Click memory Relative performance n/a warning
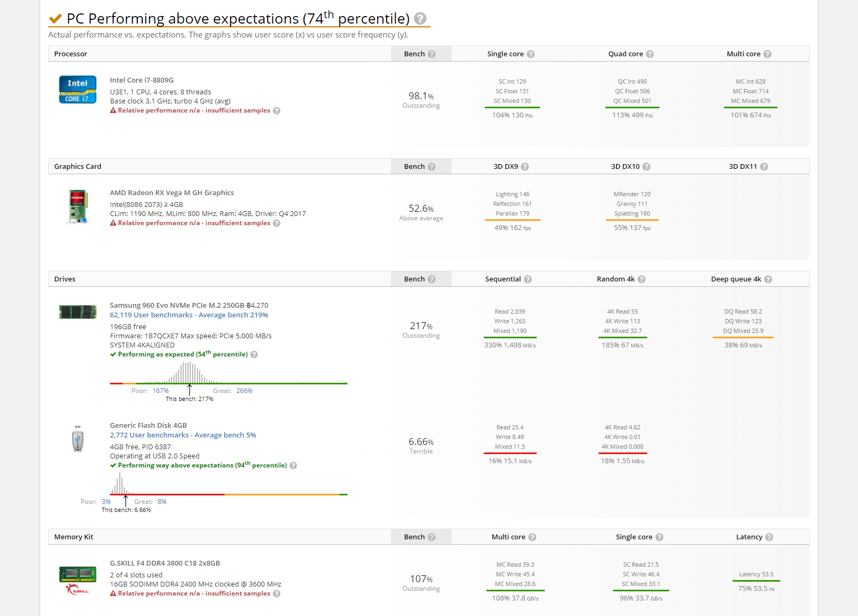Viewport: 858px width, 616px height. (194, 593)
